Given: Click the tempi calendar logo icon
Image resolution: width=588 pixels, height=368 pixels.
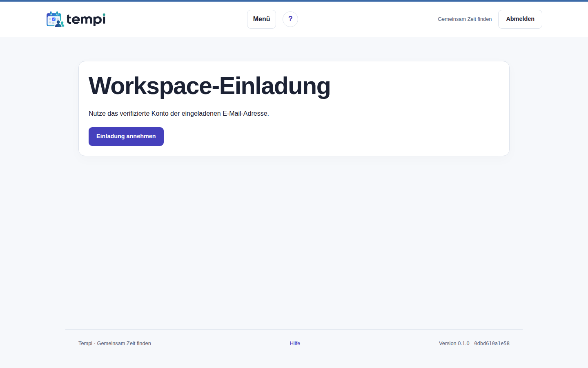Looking at the screenshot, I should coord(55,19).
